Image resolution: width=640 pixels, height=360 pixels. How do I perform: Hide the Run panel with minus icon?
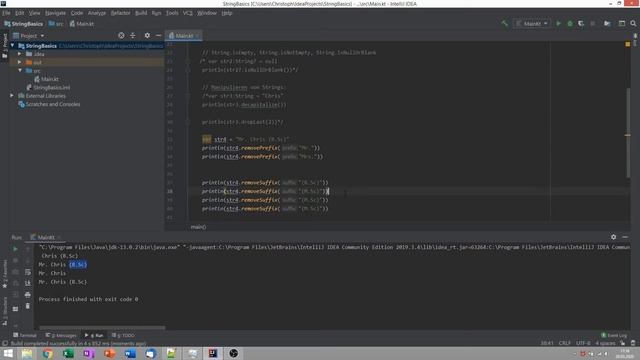click(x=625, y=237)
